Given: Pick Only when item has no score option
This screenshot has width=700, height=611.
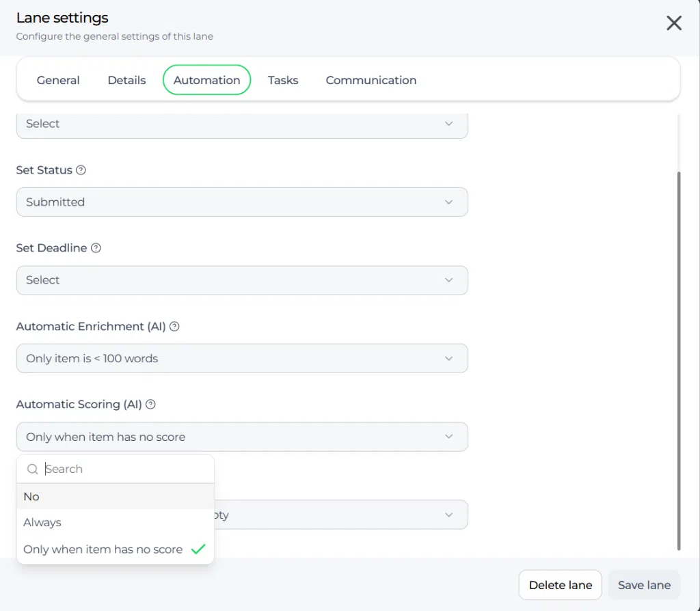Looking at the screenshot, I should [116, 549].
